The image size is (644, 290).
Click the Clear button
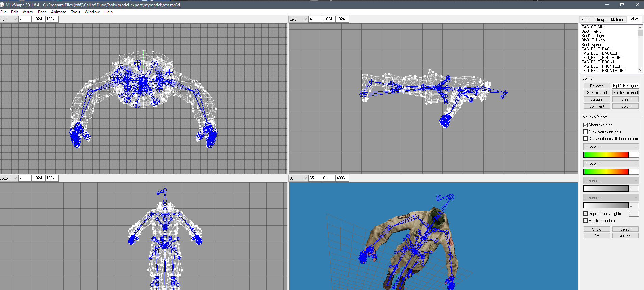625,99
